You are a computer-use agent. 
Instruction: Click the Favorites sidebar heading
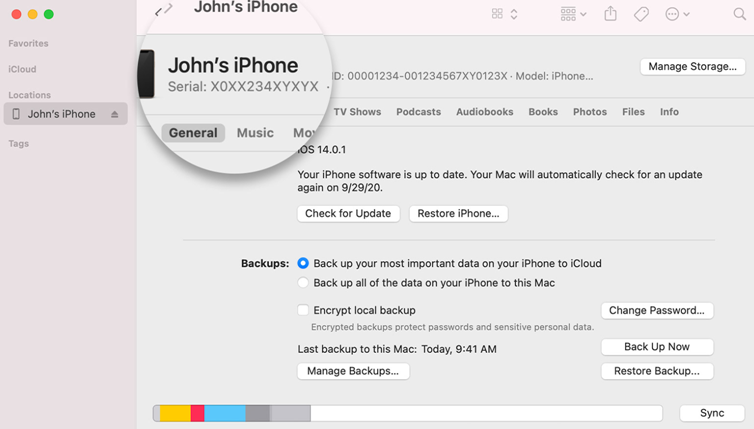(x=28, y=43)
